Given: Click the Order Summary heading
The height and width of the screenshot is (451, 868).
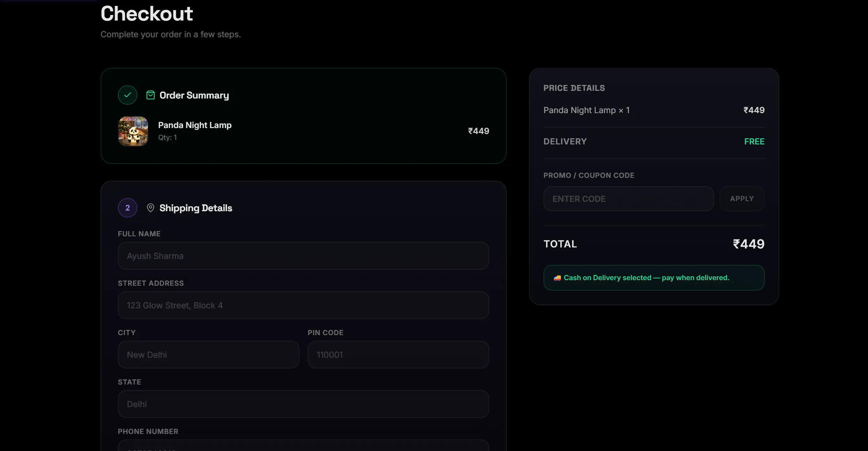Looking at the screenshot, I should pyautogui.click(x=194, y=95).
